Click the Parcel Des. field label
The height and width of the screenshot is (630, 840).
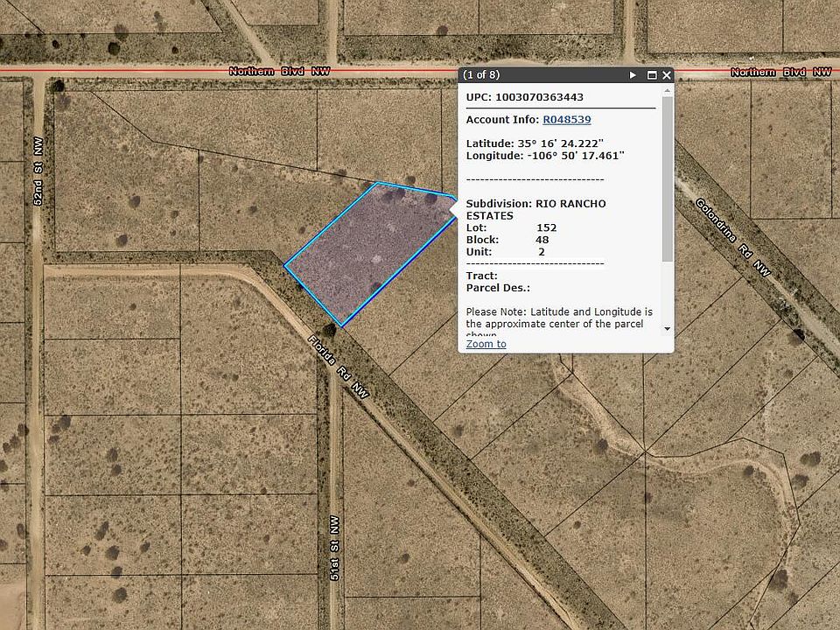tap(498, 288)
